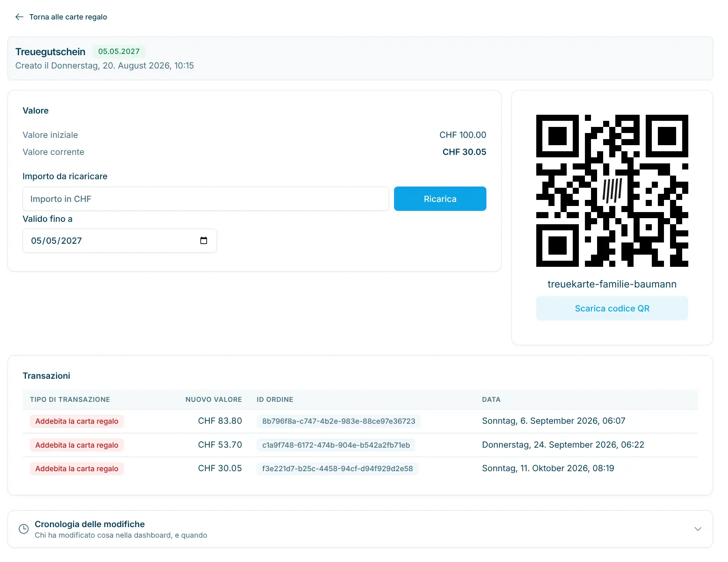Click the treuekarte-familie-baumann code label
Screen dimensions: 728x562
[612, 284]
